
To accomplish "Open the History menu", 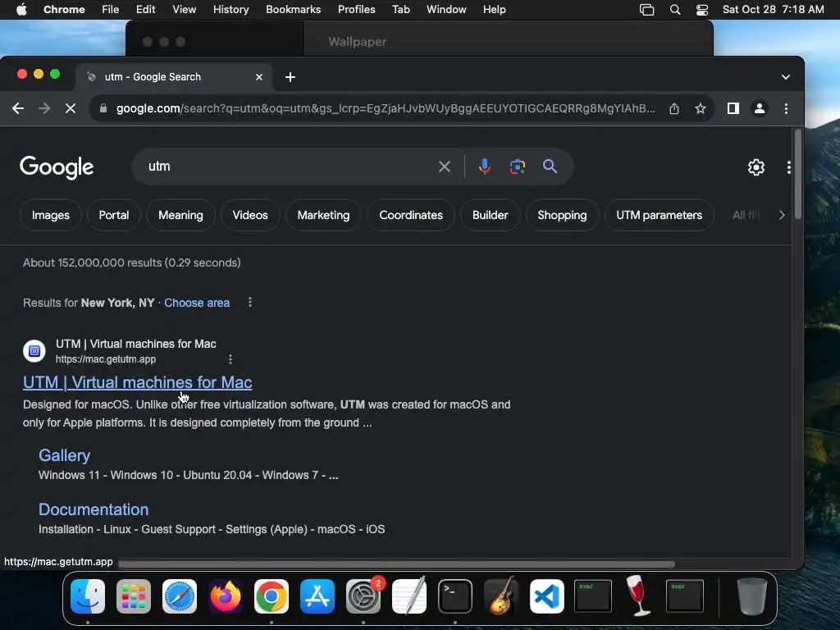I will point(231,10).
